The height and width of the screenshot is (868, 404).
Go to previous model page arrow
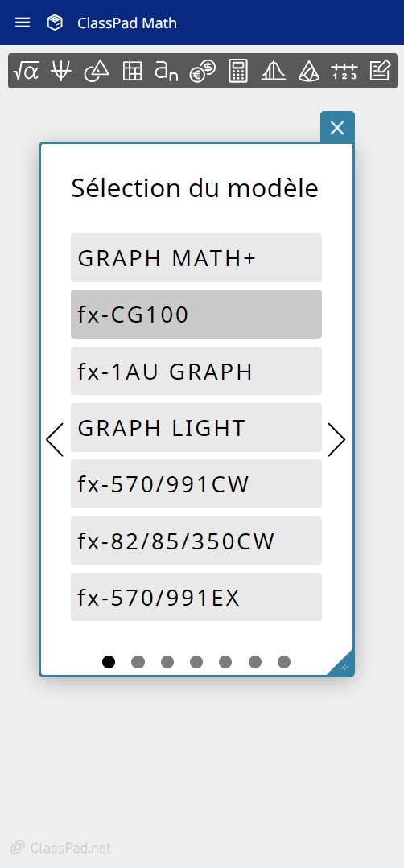point(54,440)
